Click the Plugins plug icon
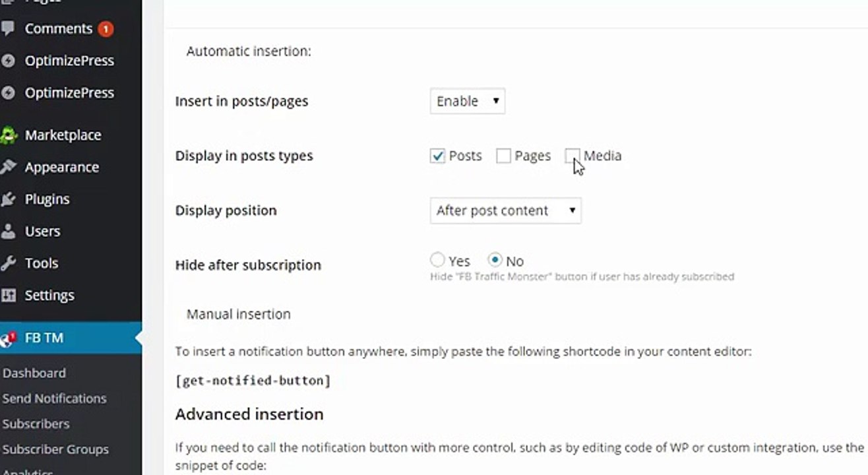Image resolution: width=868 pixels, height=475 pixels. point(8,199)
